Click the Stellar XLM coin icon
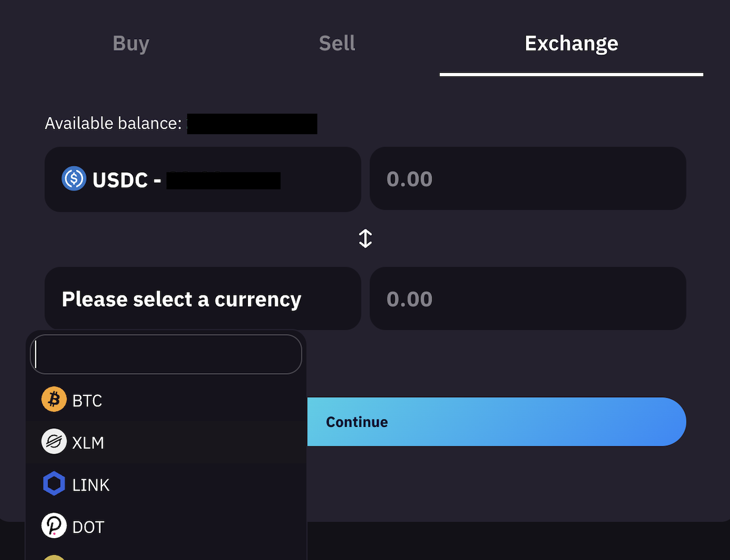Viewport: 730px width, 560px height. [54, 442]
